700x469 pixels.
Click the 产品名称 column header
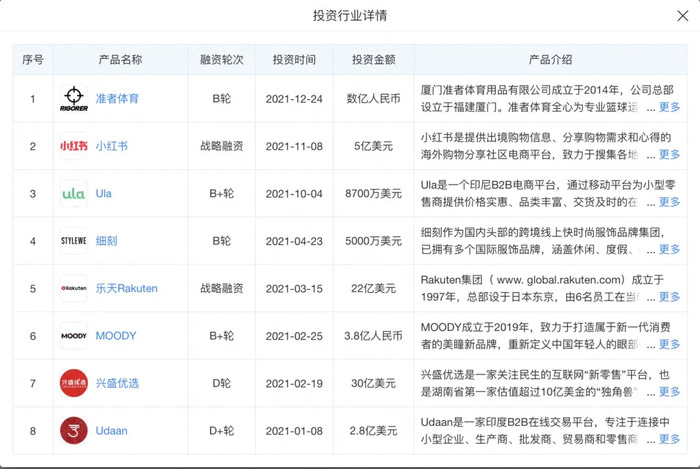(120, 59)
